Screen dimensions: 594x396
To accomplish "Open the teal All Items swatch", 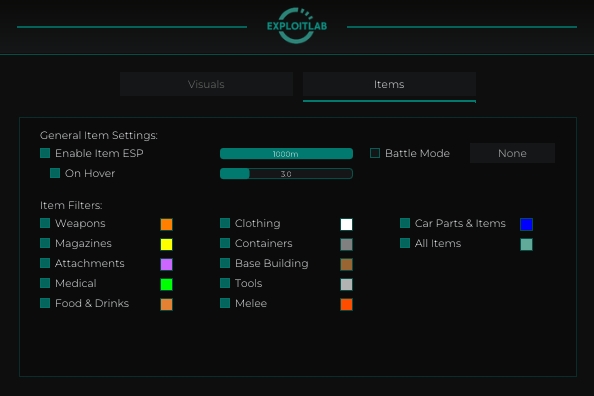I will click(526, 244).
